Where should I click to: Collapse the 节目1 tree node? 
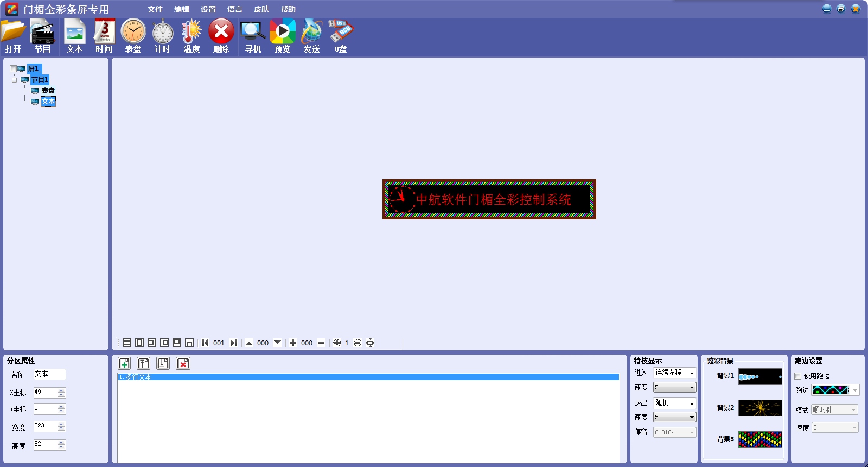pos(15,80)
